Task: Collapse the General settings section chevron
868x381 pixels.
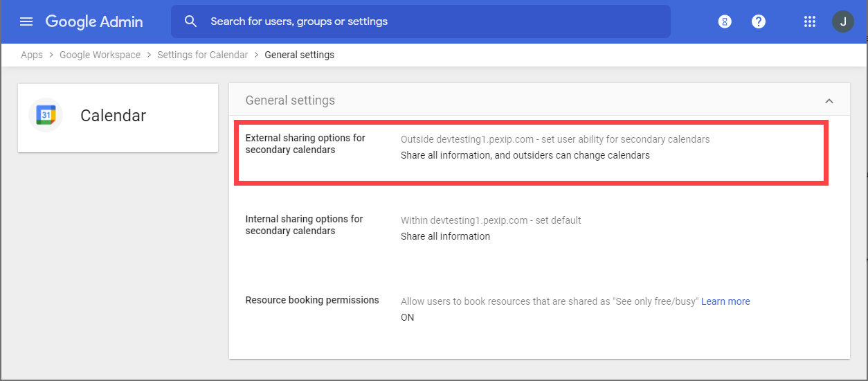Action: tap(829, 101)
